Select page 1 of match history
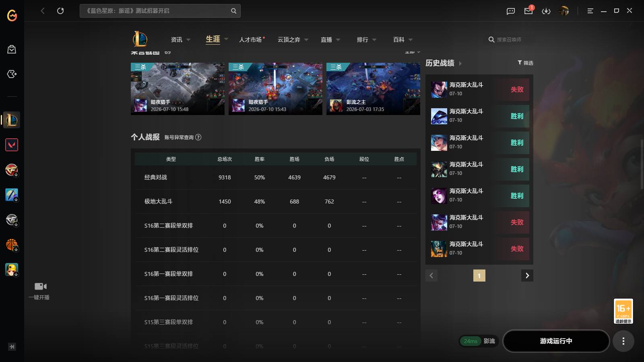Image resolution: width=644 pixels, height=362 pixels. point(479,276)
